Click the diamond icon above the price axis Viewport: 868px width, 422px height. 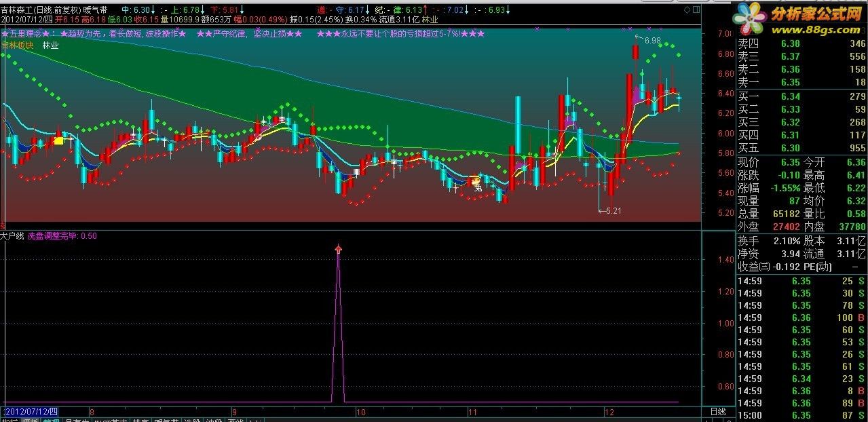pos(687,9)
